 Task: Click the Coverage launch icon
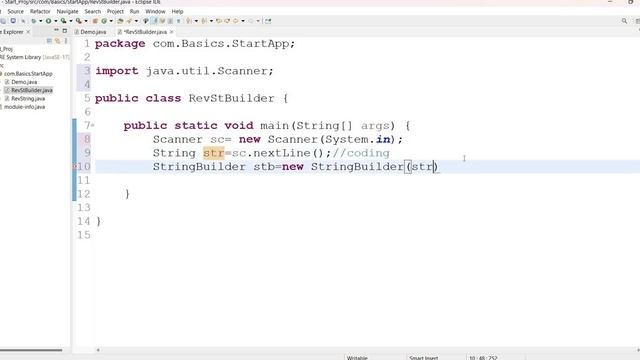coord(63,21)
